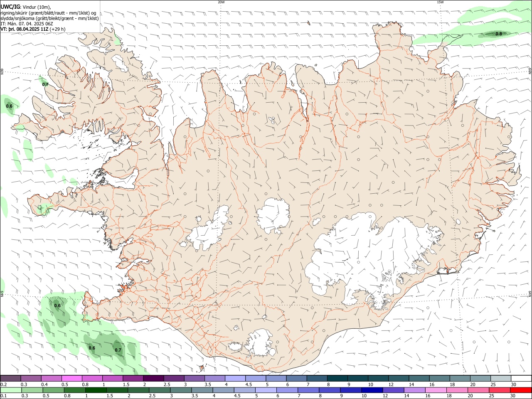The width and height of the screenshot is (532, 399).
Task: Select the medium green swatch between 0.5 and 0.8 in the bottom scale
Action: point(53,390)
